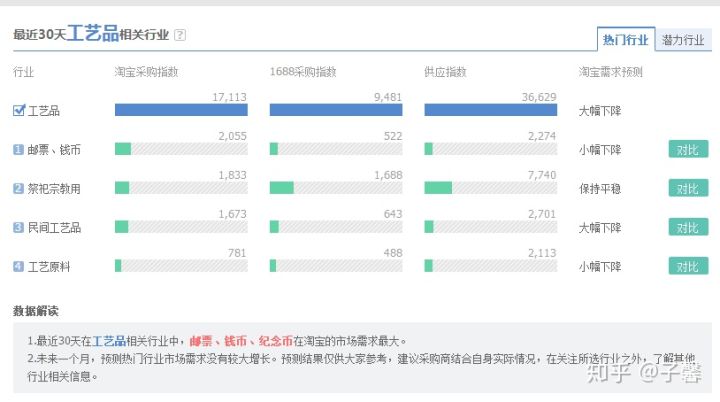Click the 1688采购指数 column header
Viewport: 720px width, 402px height.
(x=303, y=72)
